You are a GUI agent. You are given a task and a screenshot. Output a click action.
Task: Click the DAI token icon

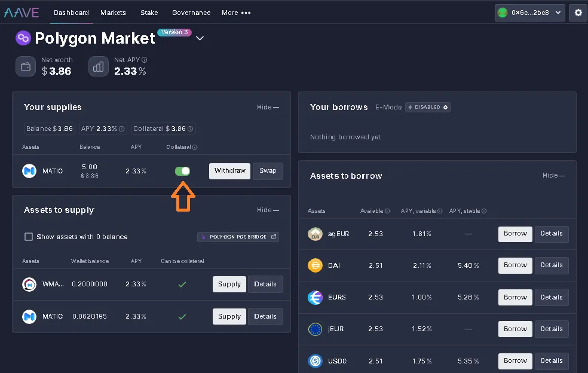315,265
